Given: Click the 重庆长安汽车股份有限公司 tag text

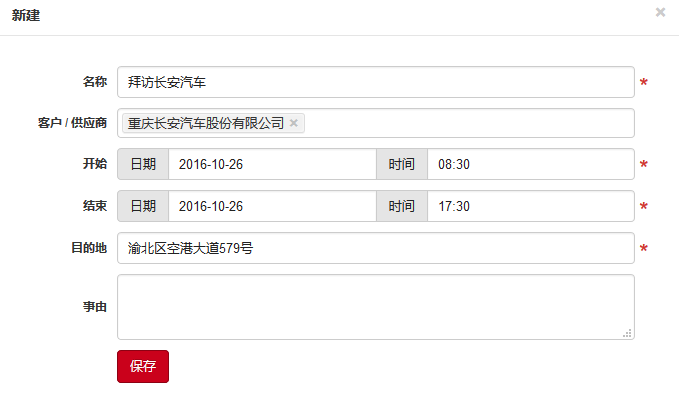Looking at the screenshot, I should (x=206, y=123).
